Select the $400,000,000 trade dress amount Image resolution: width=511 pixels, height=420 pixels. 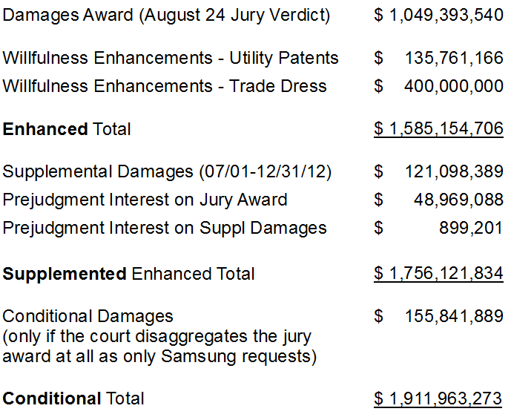(438, 86)
